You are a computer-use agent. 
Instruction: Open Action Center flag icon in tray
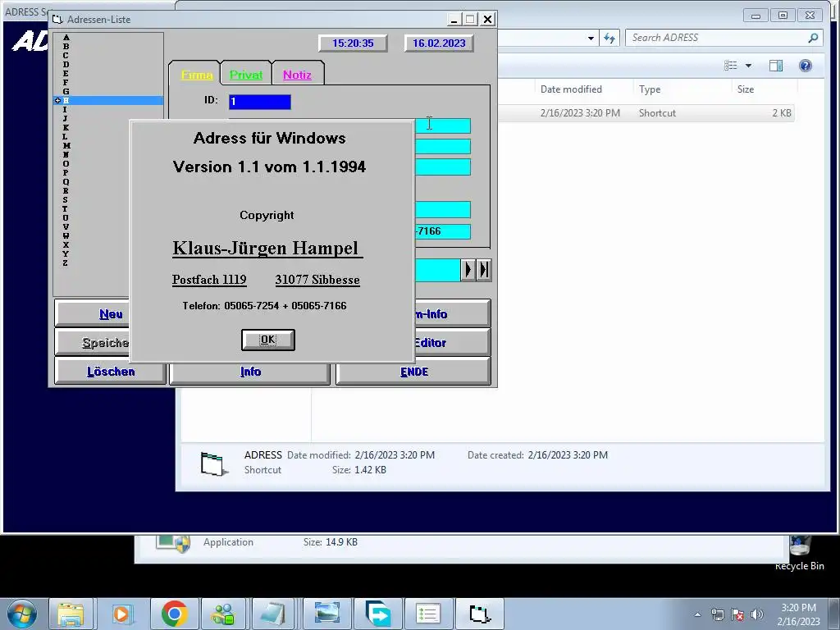click(x=737, y=614)
